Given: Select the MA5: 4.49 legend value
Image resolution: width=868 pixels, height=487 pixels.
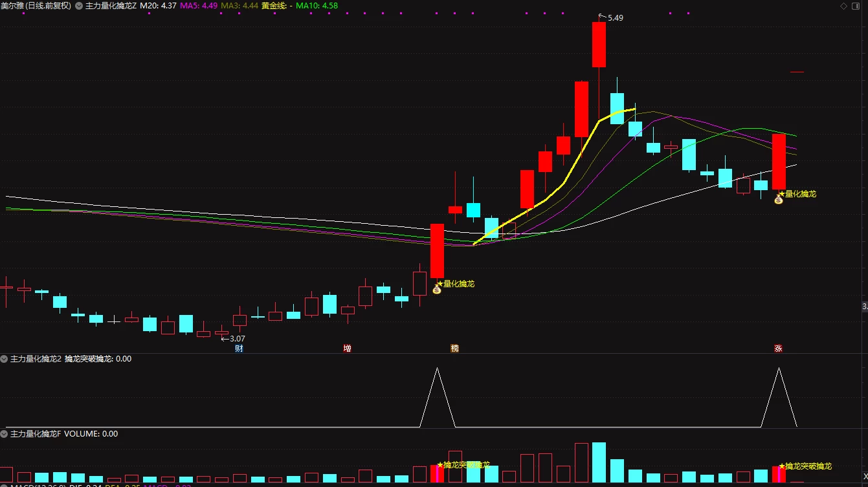Looking at the screenshot, I should click(199, 6).
